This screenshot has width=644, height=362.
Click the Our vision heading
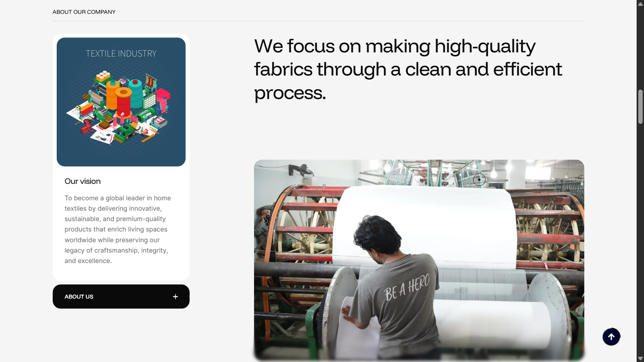click(x=83, y=181)
